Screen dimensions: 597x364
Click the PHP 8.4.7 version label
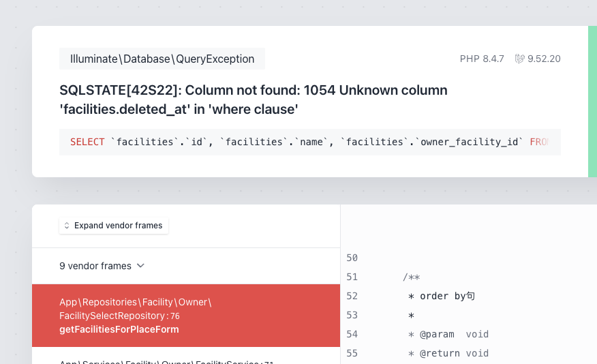coord(482,59)
